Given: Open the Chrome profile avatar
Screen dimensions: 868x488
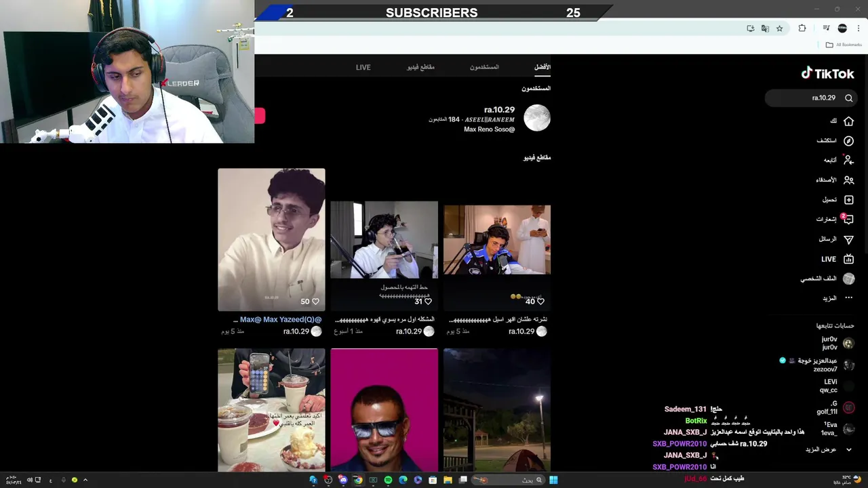Looking at the screenshot, I should click(x=842, y=28).
